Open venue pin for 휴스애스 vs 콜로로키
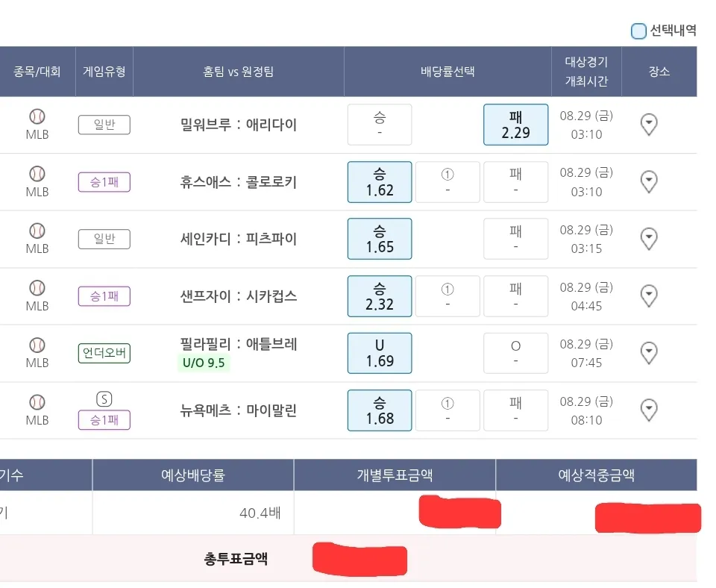This screenshot has width=716, height=588. (x=649, y=181)
